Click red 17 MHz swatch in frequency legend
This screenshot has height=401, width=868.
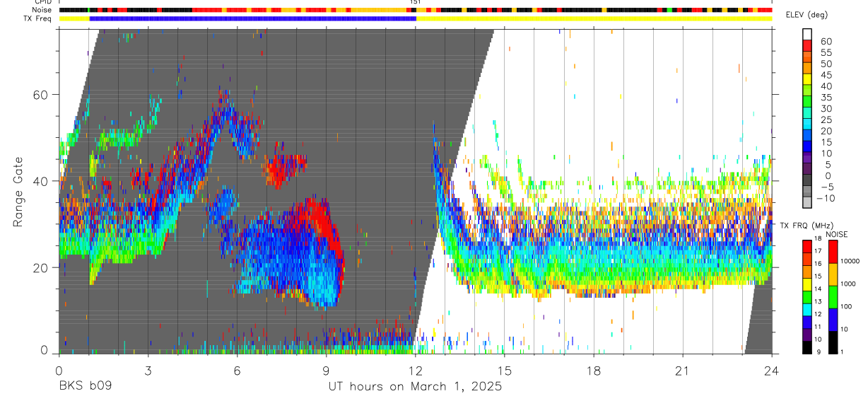pos(806,245)
